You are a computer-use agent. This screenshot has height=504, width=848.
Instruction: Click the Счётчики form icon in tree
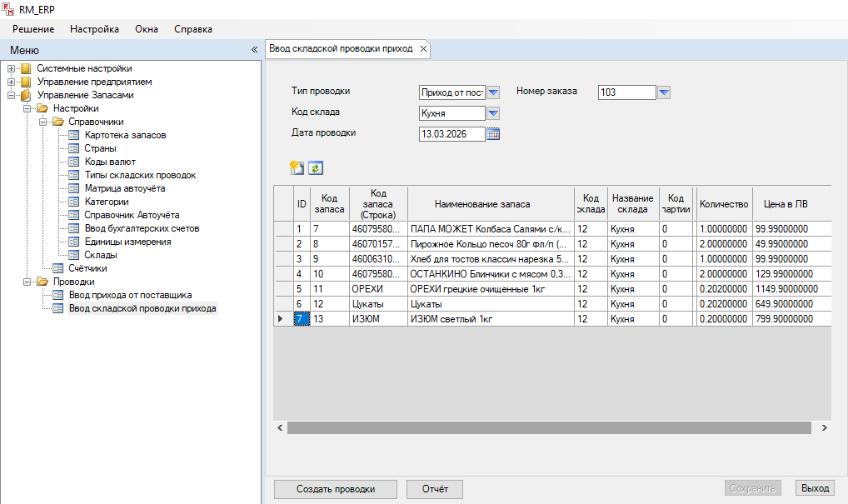(x=57, y=268)
